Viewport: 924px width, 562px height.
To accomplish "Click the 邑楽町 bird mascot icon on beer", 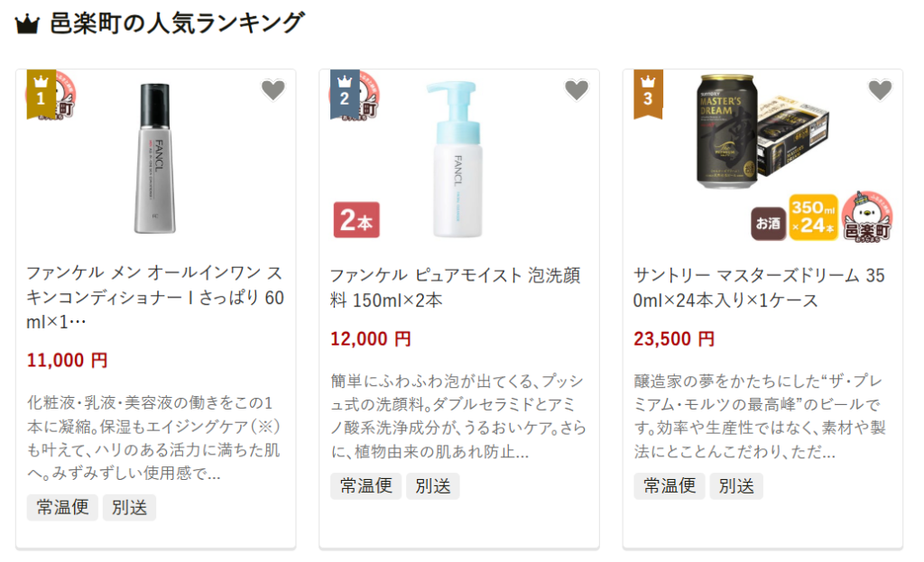I will (x=867, y=217).
